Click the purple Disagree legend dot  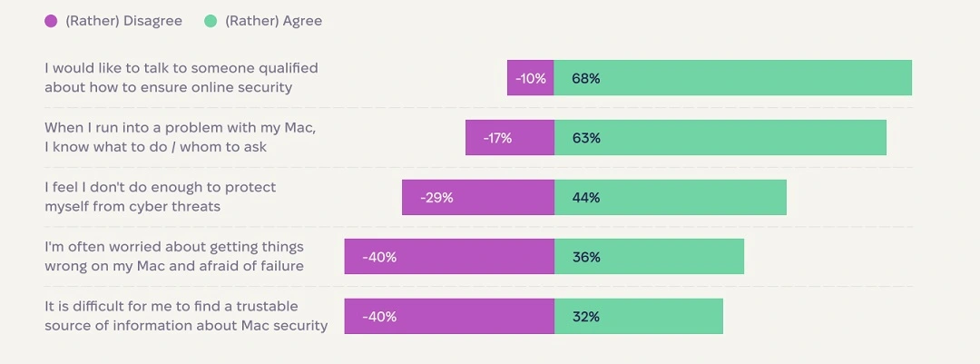(51, 21)
